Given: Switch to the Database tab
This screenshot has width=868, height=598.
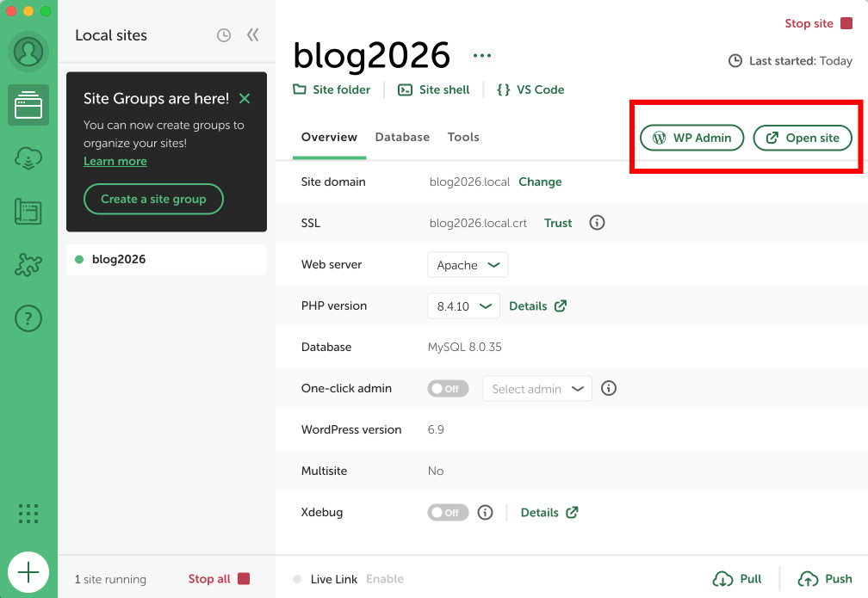Looking at the screenshot, I should (x=402, y=138).
